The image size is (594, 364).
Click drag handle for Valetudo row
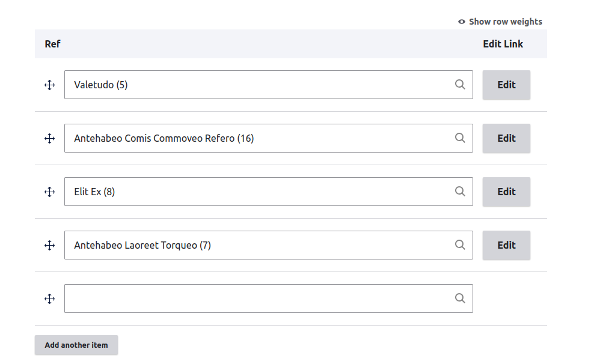pyautogui.click(x=50, y=85)
